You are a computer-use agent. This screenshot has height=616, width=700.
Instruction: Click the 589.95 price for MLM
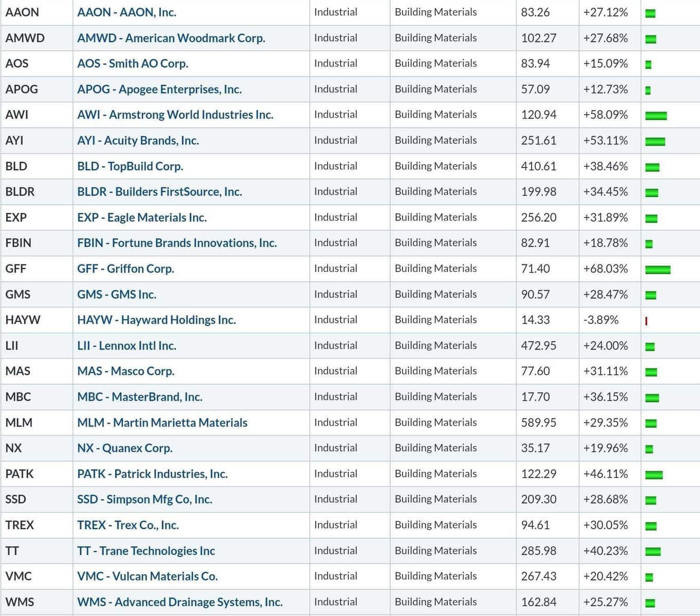click(538, 422)
